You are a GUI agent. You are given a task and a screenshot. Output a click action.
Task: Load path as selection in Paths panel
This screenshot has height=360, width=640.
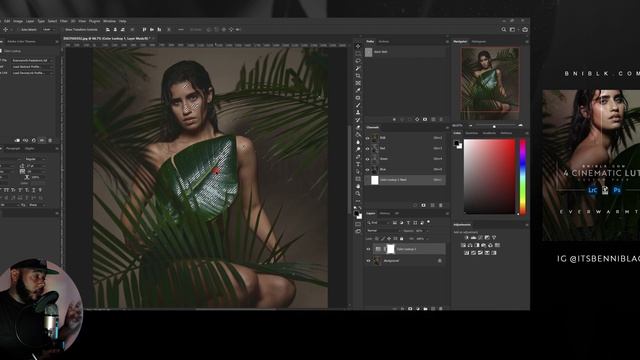pyautogui.click(x=409, y=120)
